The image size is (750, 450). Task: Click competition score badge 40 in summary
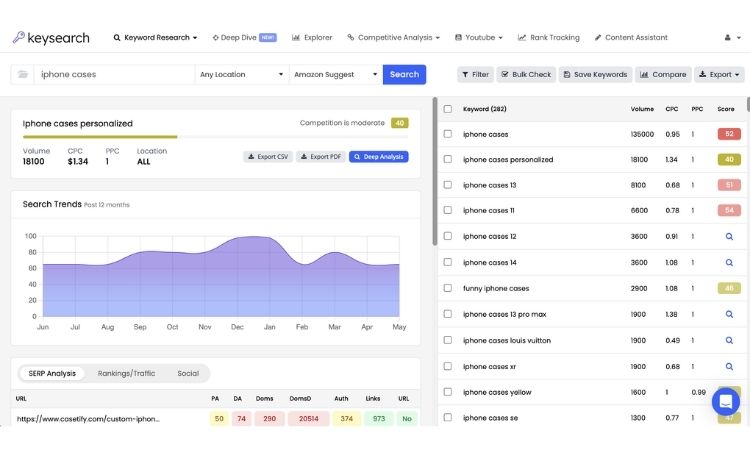pyautogui.click(x=399, y=123)
